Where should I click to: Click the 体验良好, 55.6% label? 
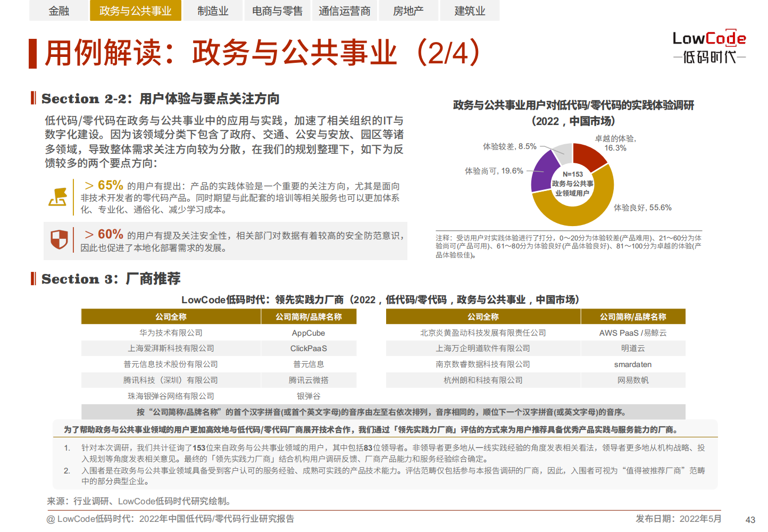(642, 207)
